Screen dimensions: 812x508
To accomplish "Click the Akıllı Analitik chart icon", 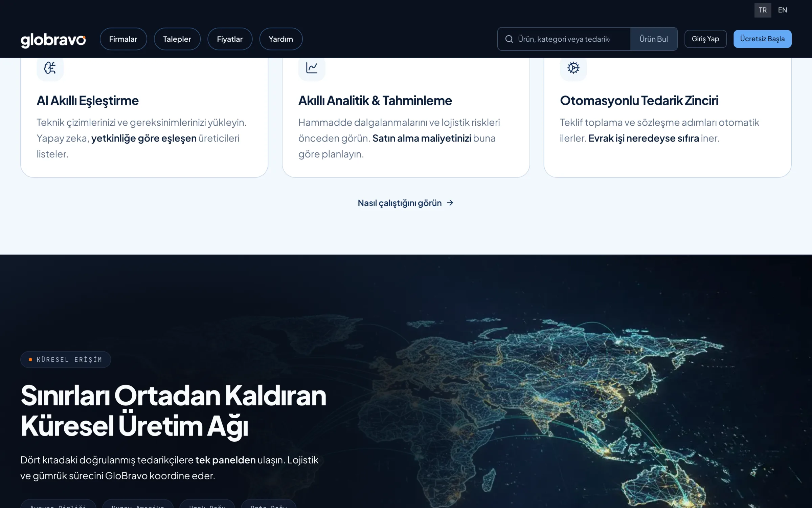I will [312, 68].
